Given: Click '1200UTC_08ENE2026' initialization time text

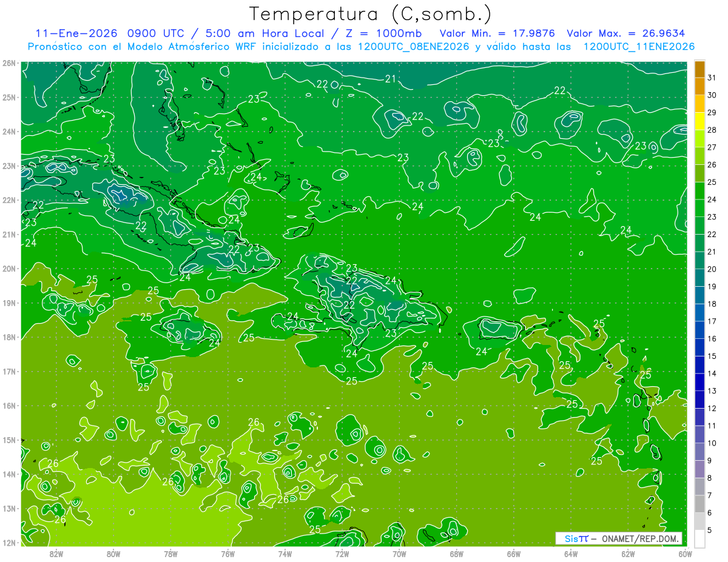Looking at the screenshot, I should [414, 47].
